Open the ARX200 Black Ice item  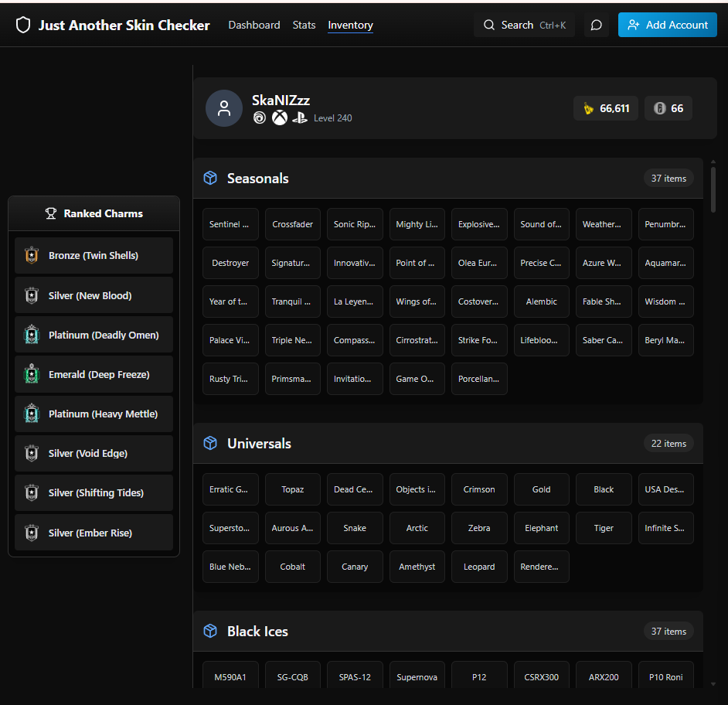(x=604, y=676)
